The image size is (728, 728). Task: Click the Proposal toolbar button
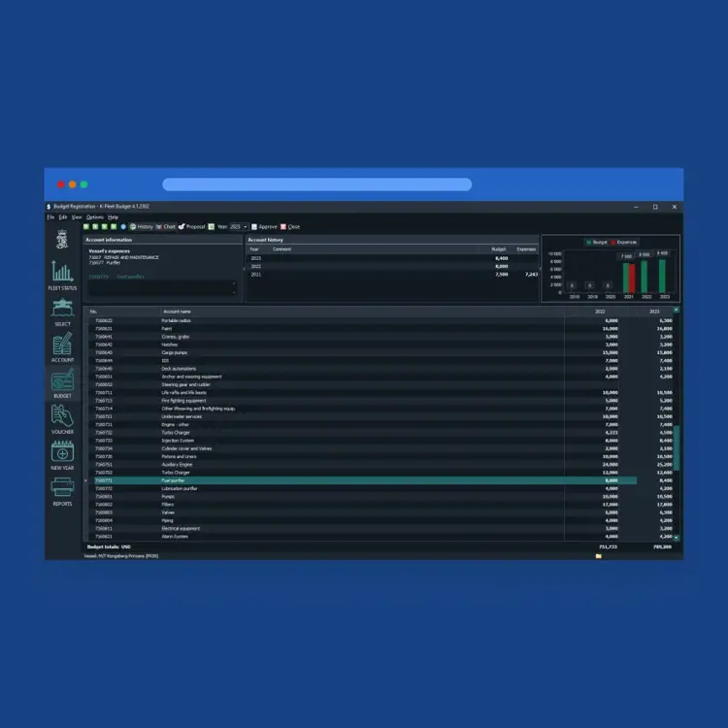[x=192, y=226]
